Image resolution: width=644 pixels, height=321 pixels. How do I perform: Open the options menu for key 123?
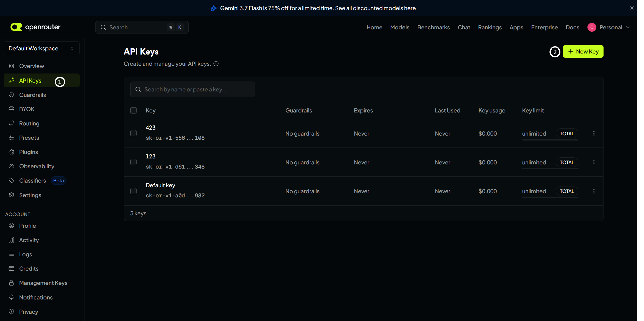click(x=594, y=162)
